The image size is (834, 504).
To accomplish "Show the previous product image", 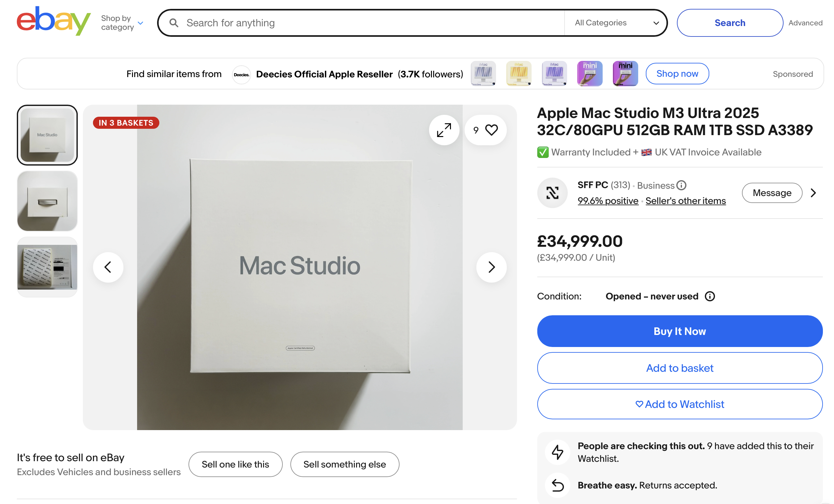I will coord(108,267).
